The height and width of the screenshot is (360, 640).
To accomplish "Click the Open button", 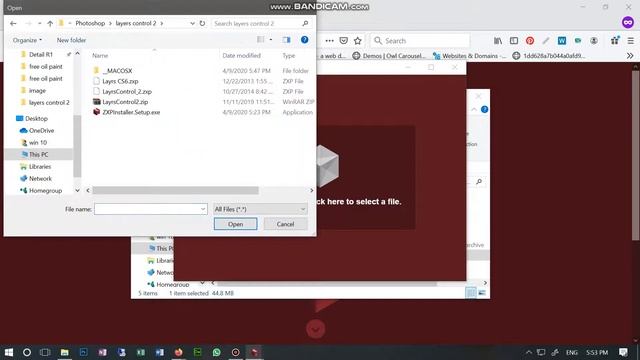I will click(x=236, y=224).
